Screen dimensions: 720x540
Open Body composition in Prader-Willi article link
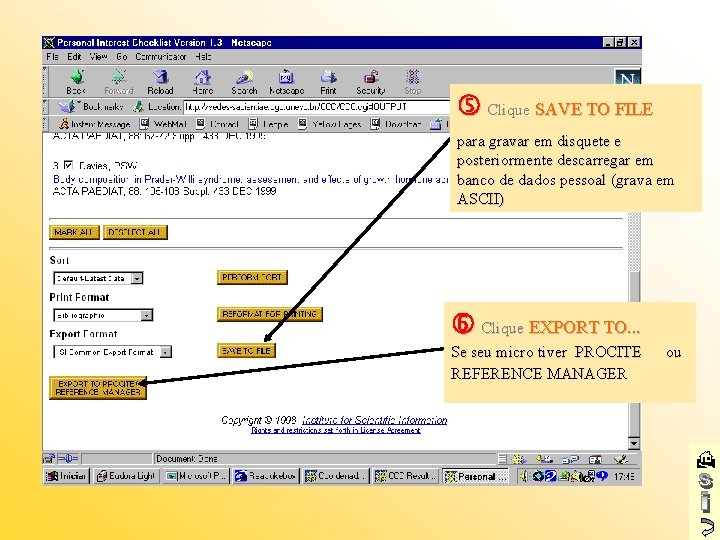point(250,180)
